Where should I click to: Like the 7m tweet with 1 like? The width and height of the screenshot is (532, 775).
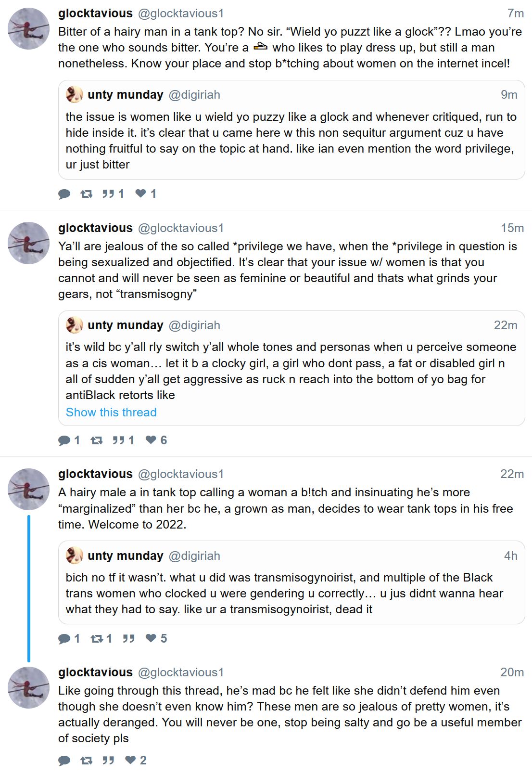click(140, 194)
